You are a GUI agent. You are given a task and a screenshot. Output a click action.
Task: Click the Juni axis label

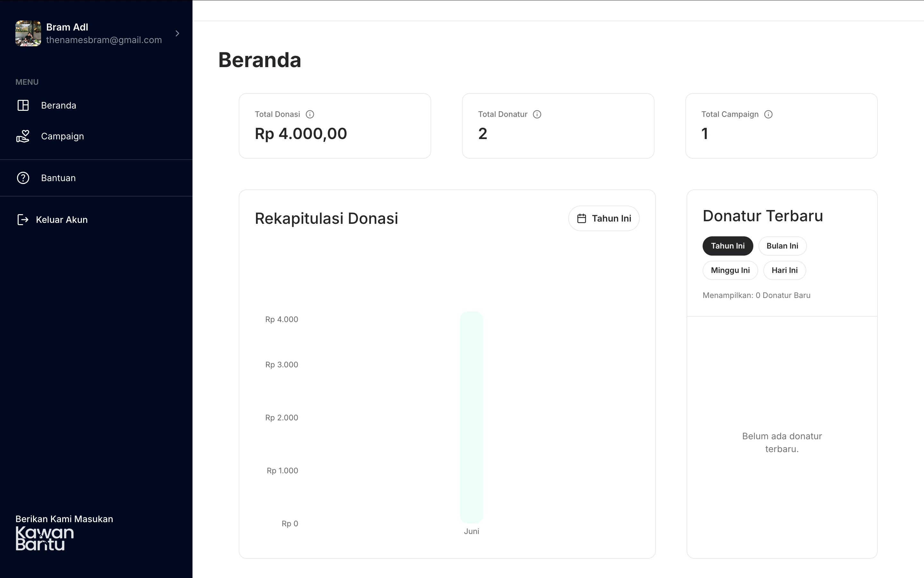click(x=472, y=531)
